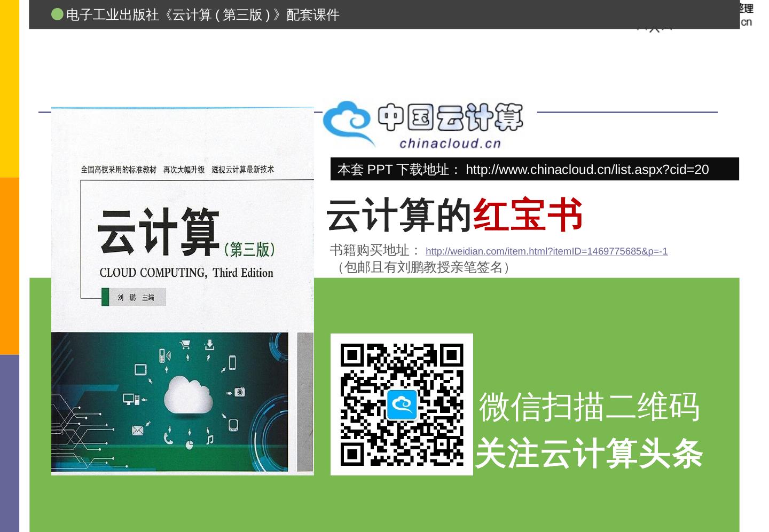Open the PPT download link www.chinacloud.cn/list.aspx?cid=20
Screen dimensions: 769x532
pyautogui.click(x=587, y=170)
